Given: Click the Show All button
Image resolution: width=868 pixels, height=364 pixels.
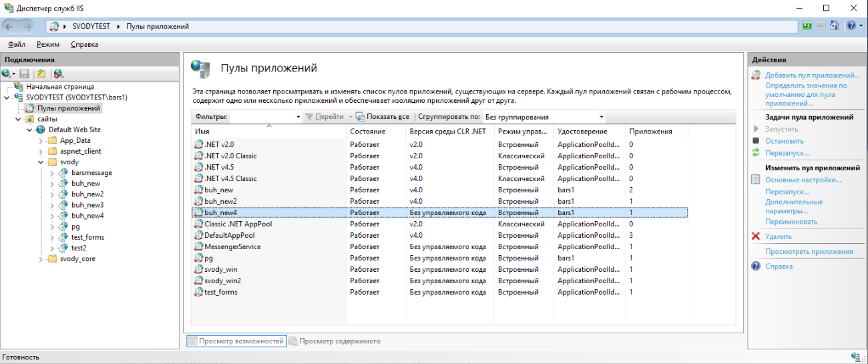Looking at the screenshot, I should (383, 117).
